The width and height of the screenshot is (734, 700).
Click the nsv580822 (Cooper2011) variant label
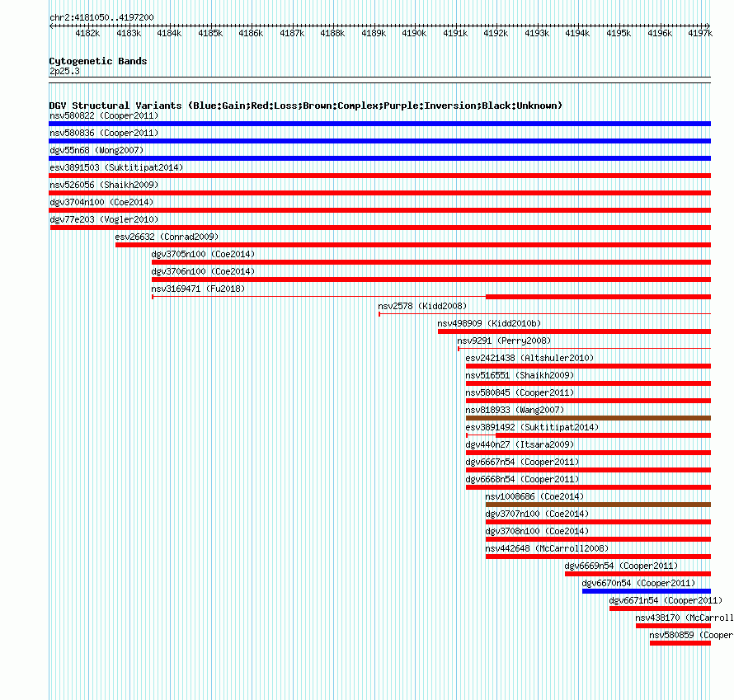tap(104, 115)
